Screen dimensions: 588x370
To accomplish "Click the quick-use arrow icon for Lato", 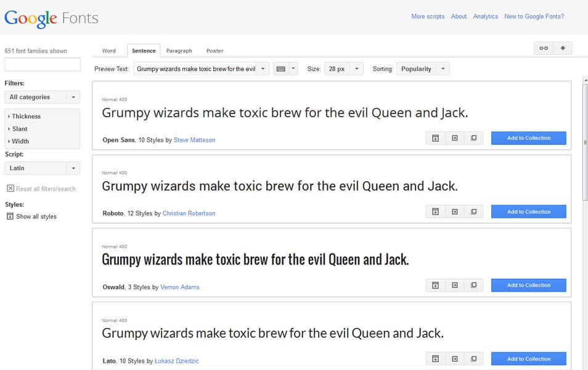I will 454,358.
